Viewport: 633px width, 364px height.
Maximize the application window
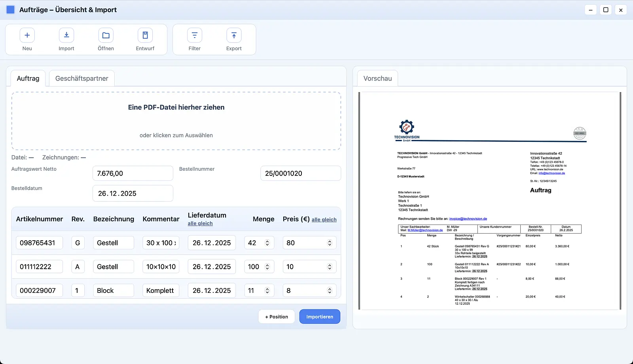coord(605,10)
